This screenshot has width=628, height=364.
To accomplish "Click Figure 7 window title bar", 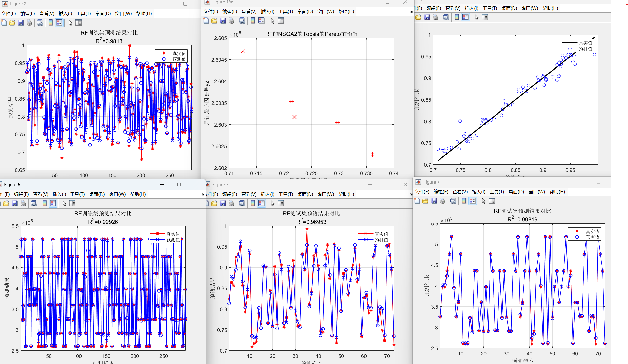I will pos(494,182).
